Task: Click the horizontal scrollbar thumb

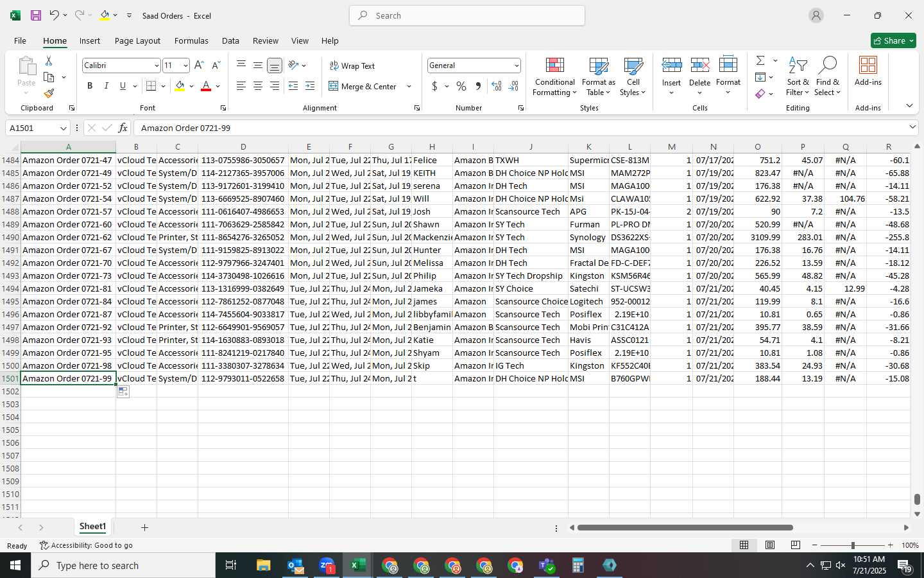Action: (685, 528)
